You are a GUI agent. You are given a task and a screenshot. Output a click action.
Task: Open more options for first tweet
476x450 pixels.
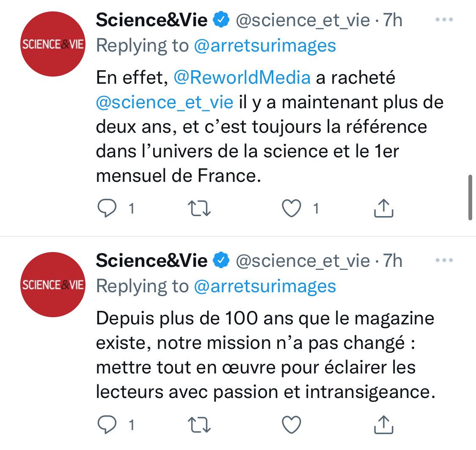[444, 20]
